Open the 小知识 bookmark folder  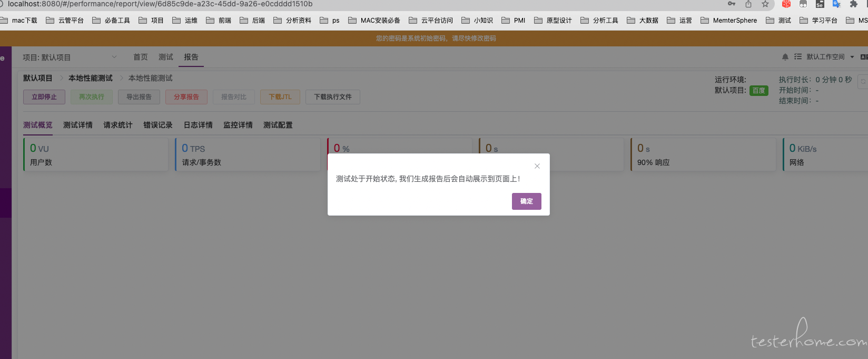pyautogui.click(x=477, y=21)
